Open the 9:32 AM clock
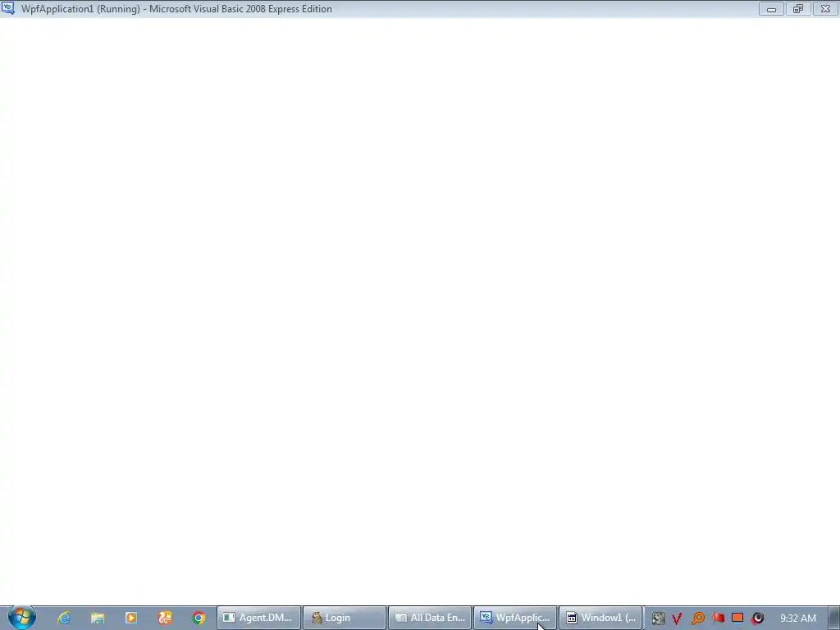 797,619
